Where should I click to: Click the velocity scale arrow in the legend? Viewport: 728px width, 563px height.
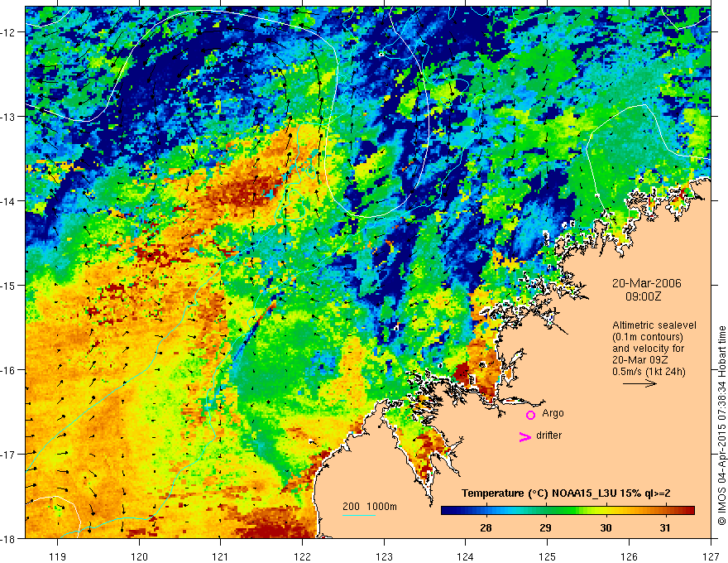[639, 383]
